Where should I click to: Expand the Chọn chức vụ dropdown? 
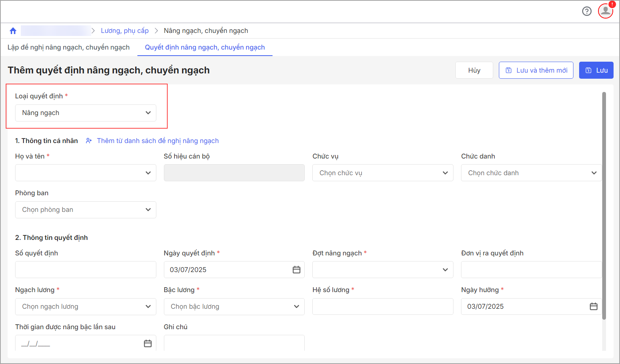tap(382, 173)
